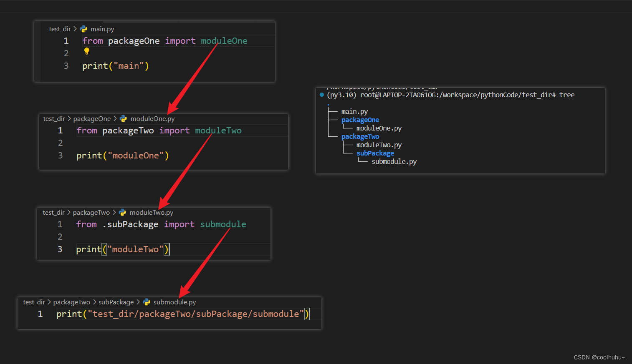Click the (py3.10) environment label in terminal
Image resolution: width=632 pixels, height=364 pixels.
pyautogui.click(x=341, y=95)
